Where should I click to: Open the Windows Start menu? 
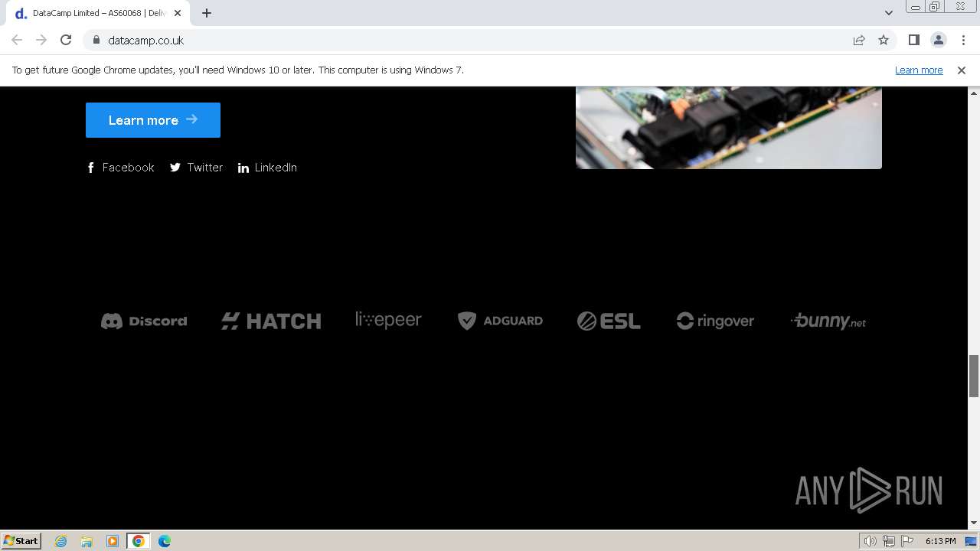(21, 541)
